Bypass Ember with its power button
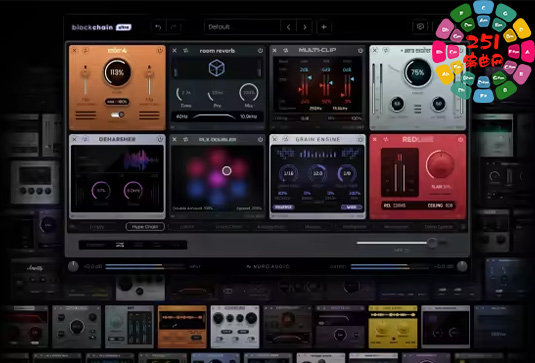 pos(159,50)
